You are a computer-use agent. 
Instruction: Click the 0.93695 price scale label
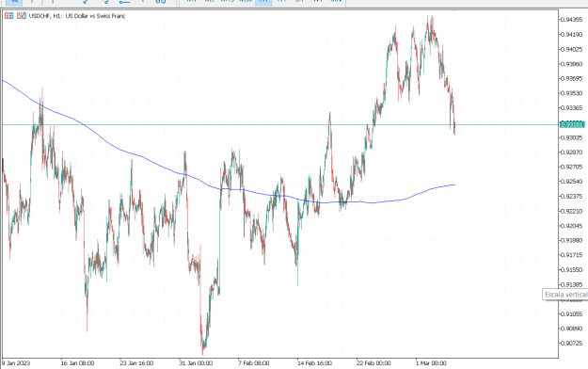(x=572, y=78)
